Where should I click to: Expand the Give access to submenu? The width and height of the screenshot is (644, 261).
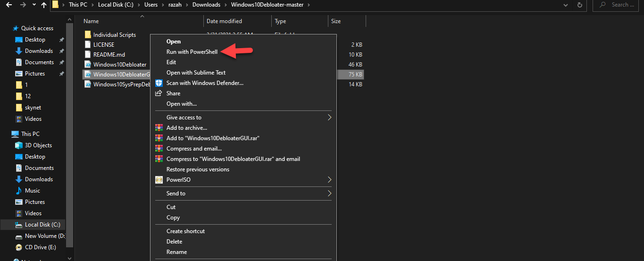(x=329, y=118)
